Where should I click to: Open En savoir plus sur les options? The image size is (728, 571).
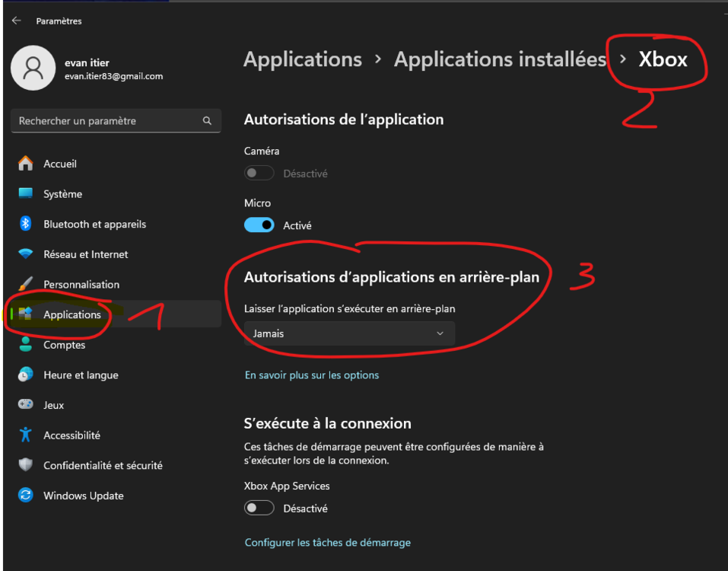311,375
